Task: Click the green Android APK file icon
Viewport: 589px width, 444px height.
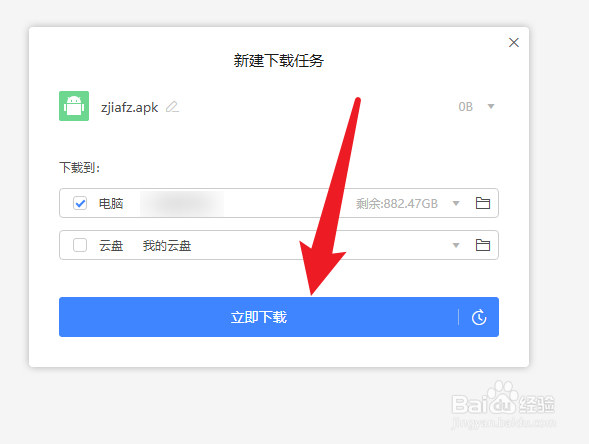Action: click(74, 106)
